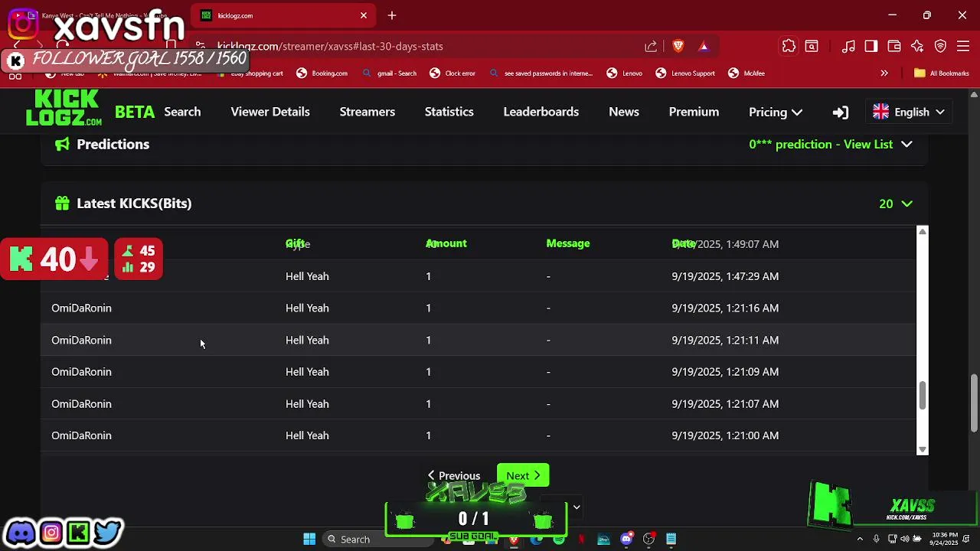Click the KICKS table scrollbar thumb
This screenshot has height=551, width=980.
(923, 395)
